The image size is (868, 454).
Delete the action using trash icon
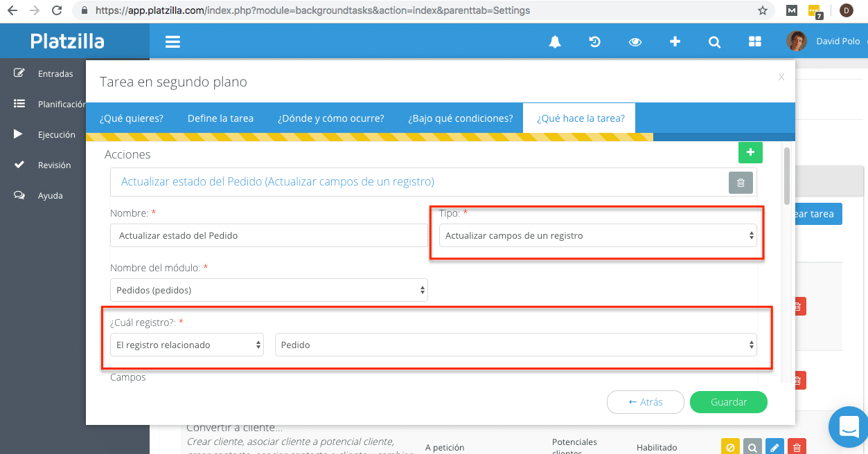click(740, 182)
